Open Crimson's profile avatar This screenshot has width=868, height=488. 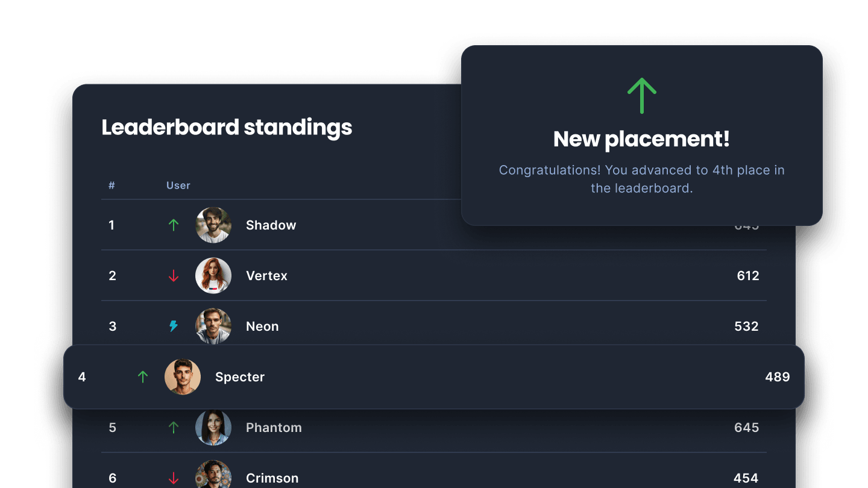tap(213, 476)
